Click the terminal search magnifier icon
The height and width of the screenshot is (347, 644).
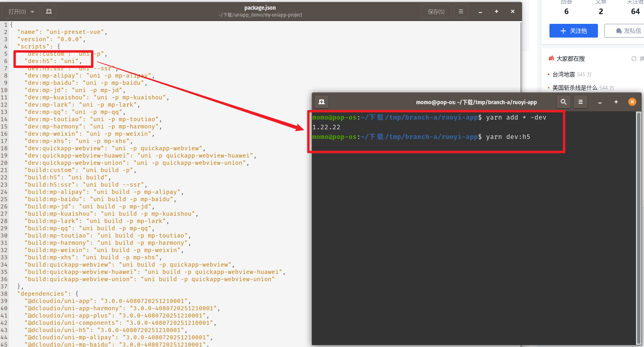(563, 102)
